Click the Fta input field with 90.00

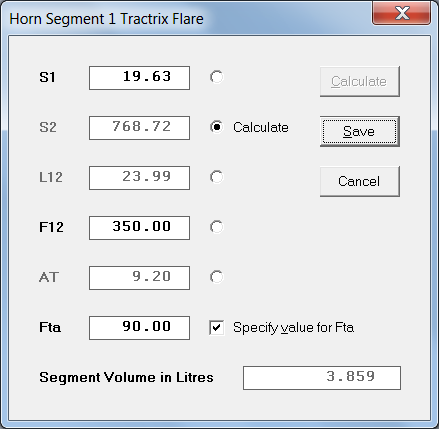click(x=139, y=328)
